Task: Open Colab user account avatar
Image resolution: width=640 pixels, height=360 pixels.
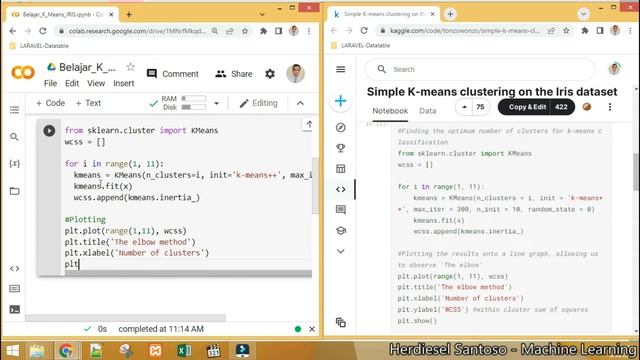Action: click(296, 73)
